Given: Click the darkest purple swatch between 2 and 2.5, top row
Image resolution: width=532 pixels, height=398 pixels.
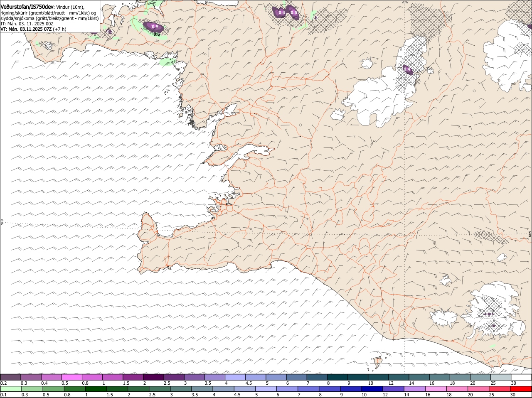Looking at the screenshot, I should tap(153, 377).
